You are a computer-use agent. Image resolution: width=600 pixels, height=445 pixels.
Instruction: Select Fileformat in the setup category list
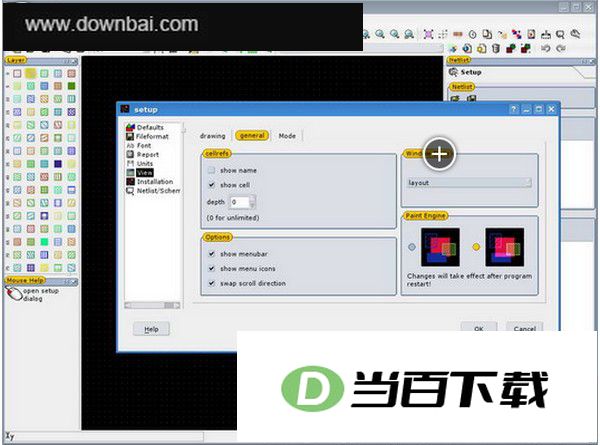(147, 136)
